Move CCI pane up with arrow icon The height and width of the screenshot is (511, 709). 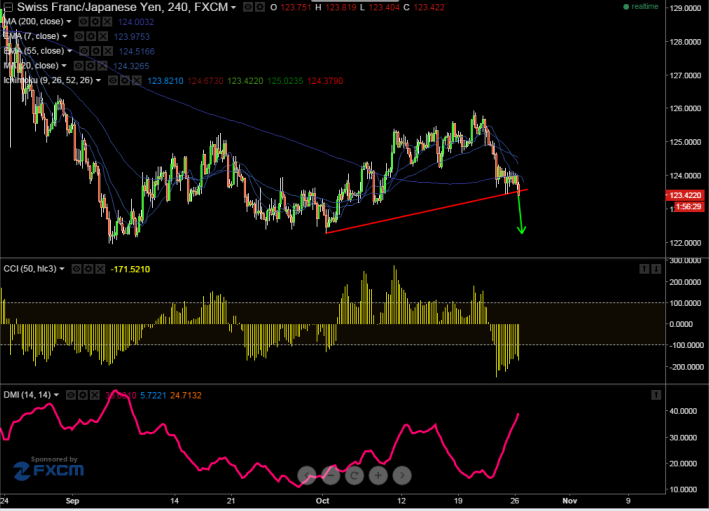[644, 269]
